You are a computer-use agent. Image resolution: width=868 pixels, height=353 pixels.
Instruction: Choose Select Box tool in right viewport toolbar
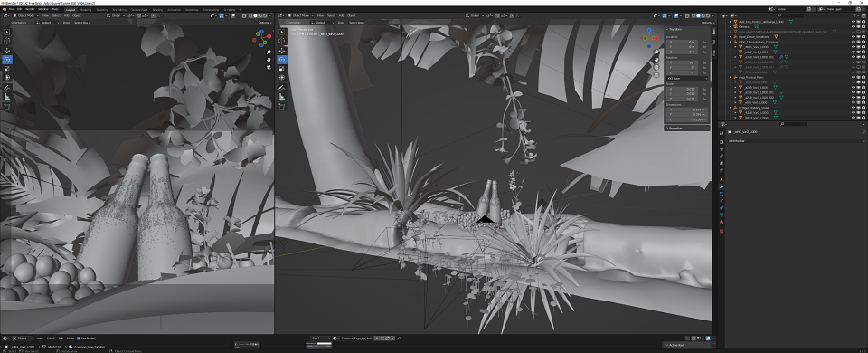[282, 33]
